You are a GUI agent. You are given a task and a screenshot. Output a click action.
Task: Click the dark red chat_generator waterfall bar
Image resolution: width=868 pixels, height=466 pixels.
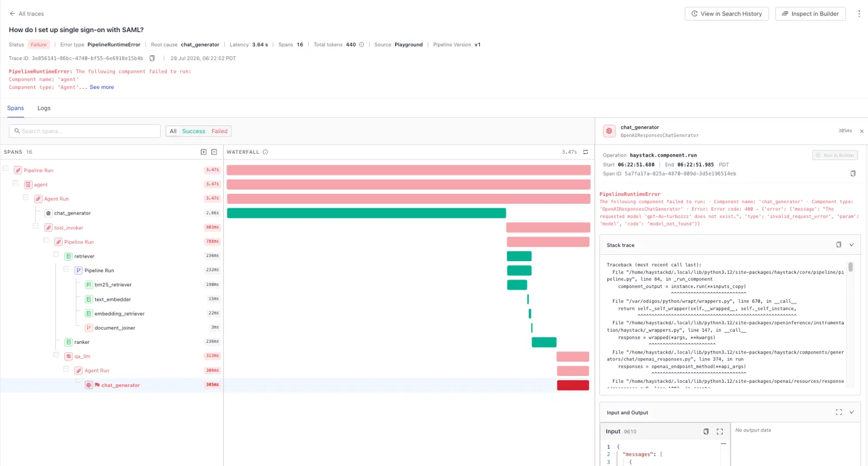[573, 385]
